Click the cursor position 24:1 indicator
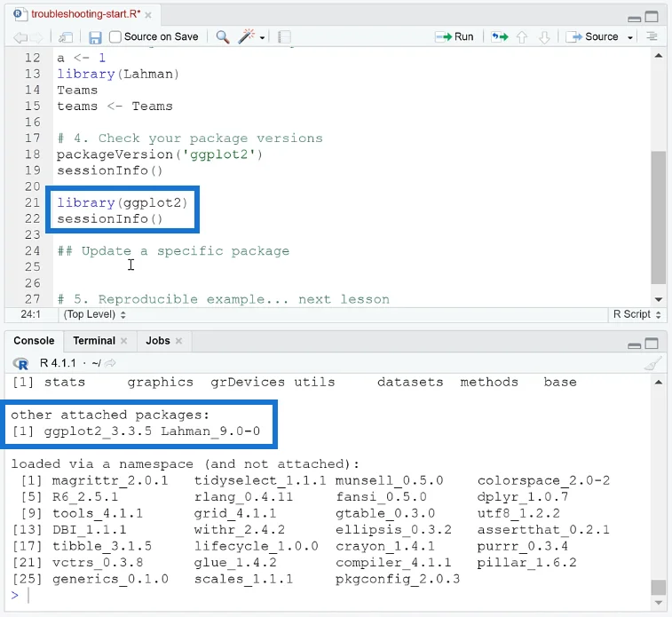The width and height of the screenshot is (672, 617). point(30,314)
